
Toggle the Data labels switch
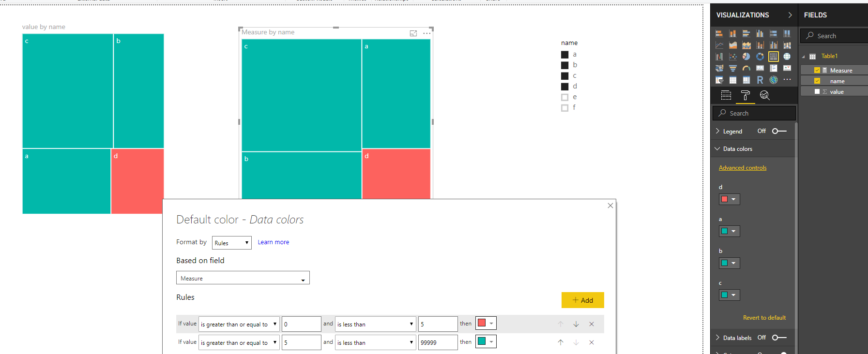(x=779, y=338)
